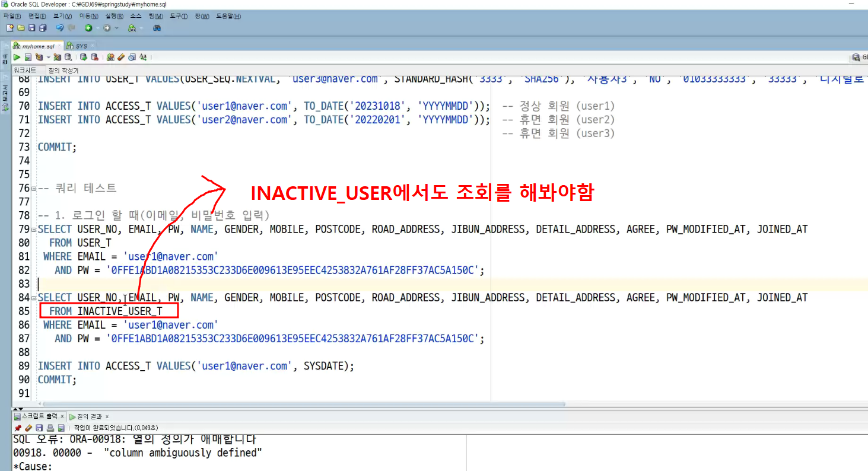Click the unshared SQL worksheet icon
868x471 pixels.
point(110,57)
